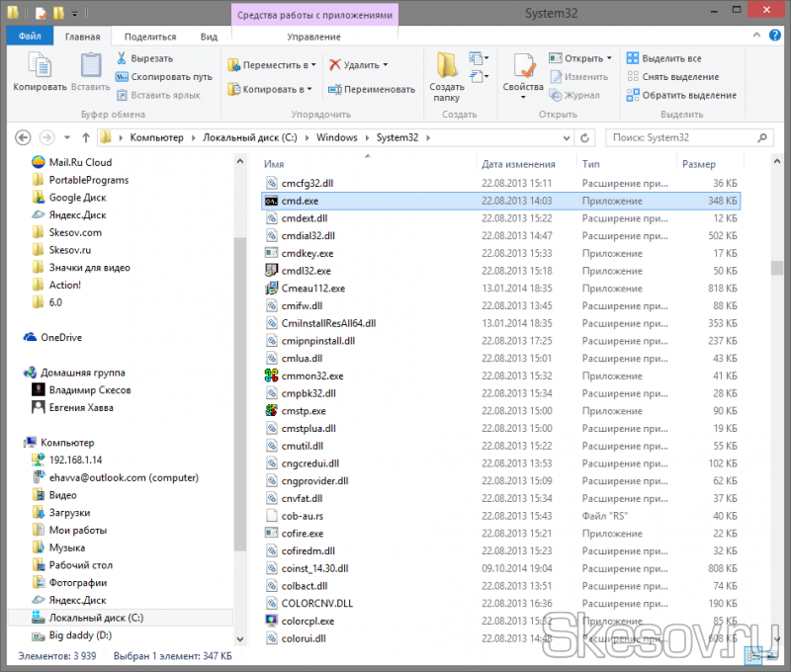This screenshot has width=791, height=672.
Task: Expand the Переместить в dropdown
Action: pyautogui.click(x=312, y=65)
